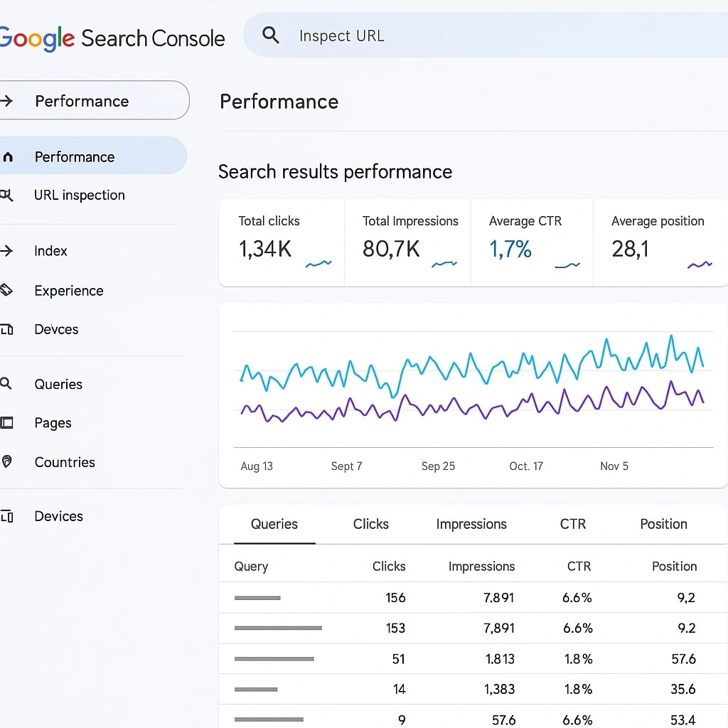Toggle the Average position metric card
728x728 pixels.
click(659, 242)
